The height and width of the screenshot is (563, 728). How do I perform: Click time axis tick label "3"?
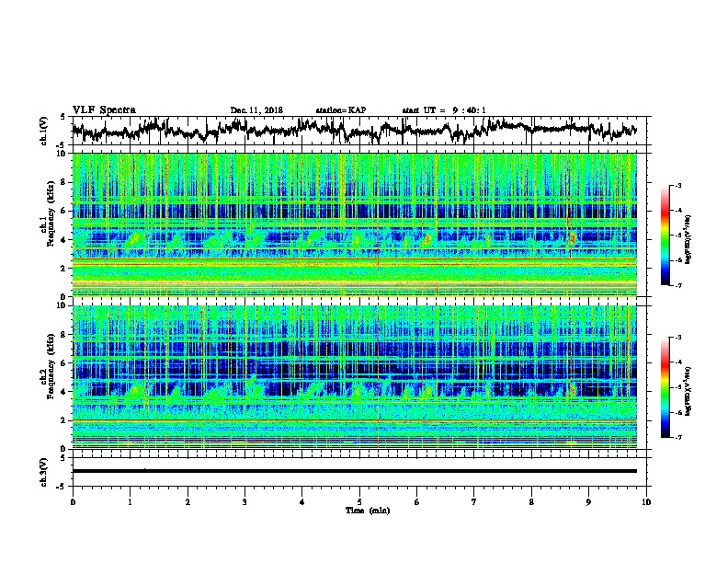point(245,502)
